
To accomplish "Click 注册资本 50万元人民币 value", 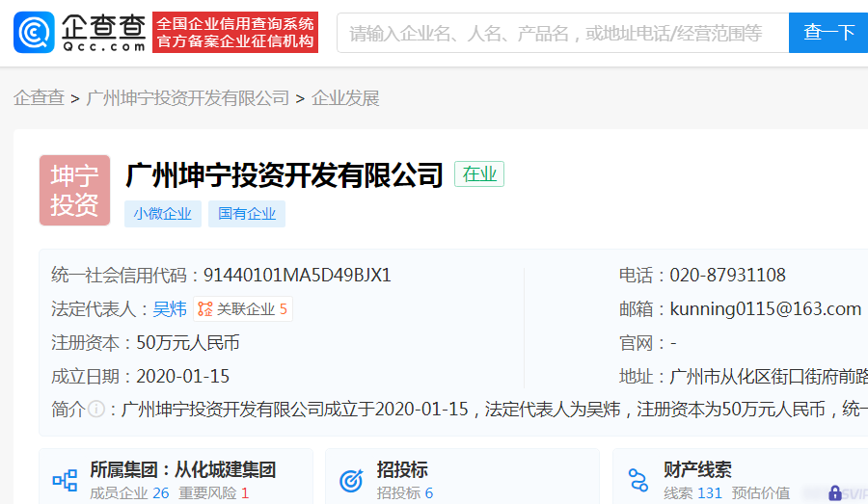I will click(x=188, y=343).
